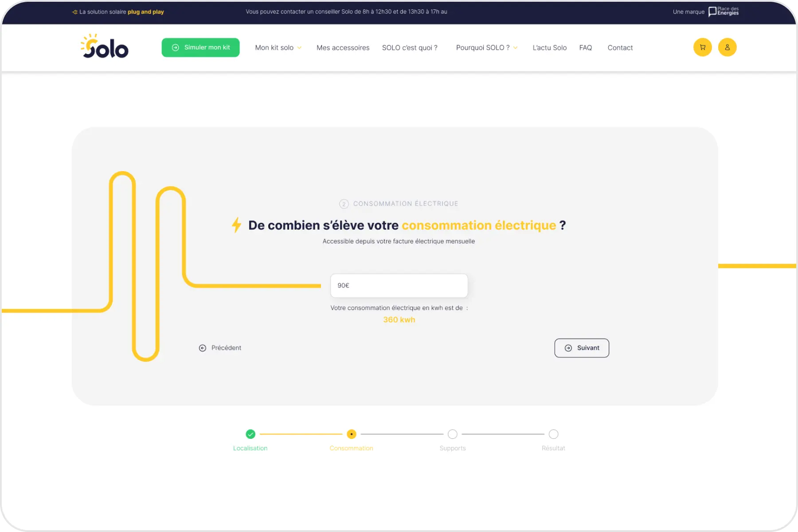Click the Suivant button
Screen dimensions: 798x532
[582, 348]
